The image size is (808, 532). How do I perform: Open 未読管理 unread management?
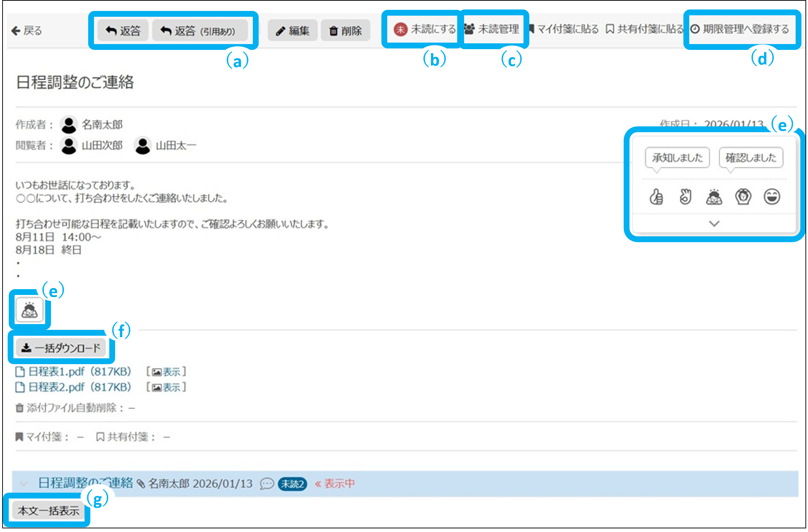click(x=492, y=29)
